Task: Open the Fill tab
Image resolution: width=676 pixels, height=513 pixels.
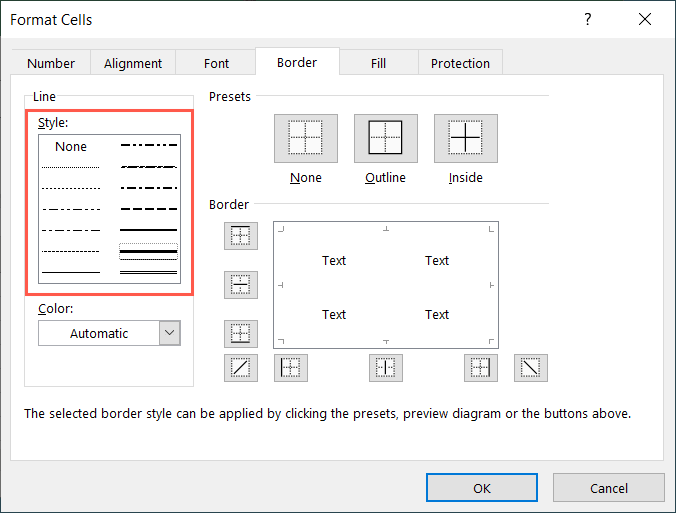Action: click(378, 63)
